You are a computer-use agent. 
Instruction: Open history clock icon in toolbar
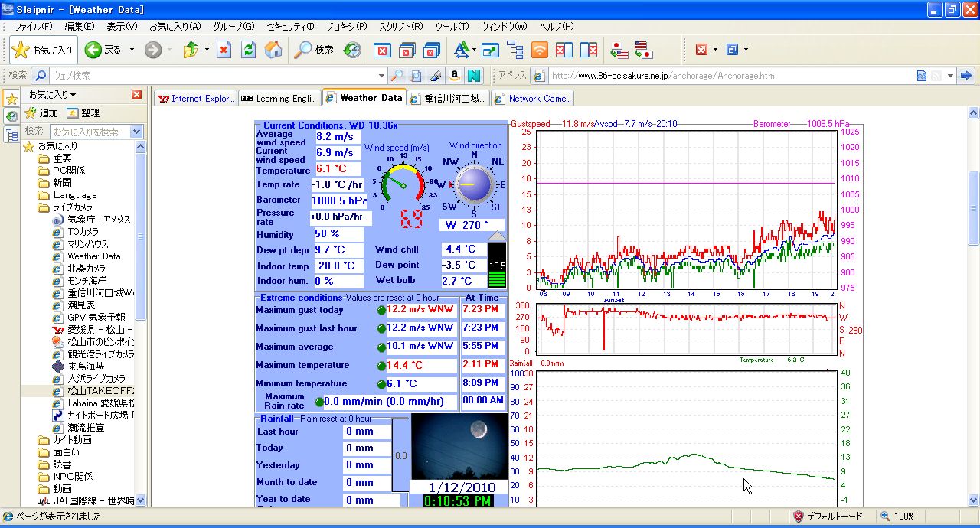pos(351,50)
